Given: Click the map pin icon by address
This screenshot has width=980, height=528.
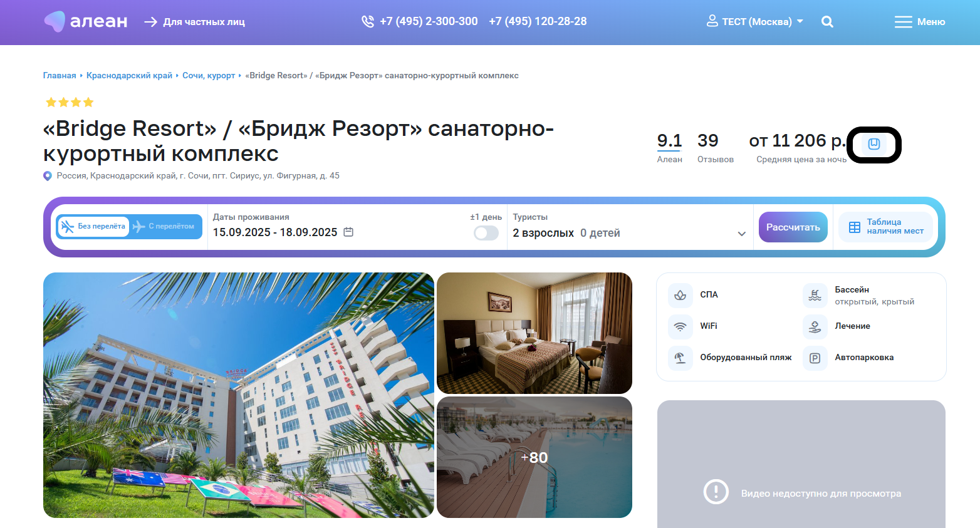Looking at the screenshot, I should [x=48, y=176].
